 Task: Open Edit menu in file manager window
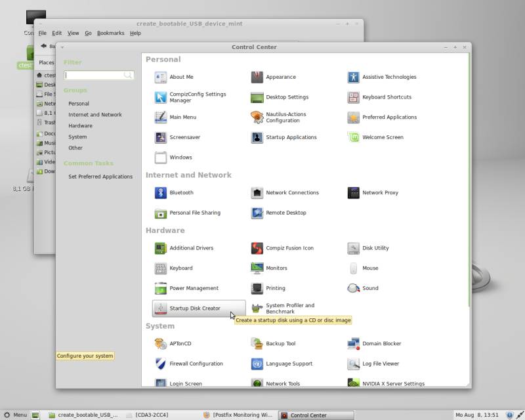pos(57,33)
